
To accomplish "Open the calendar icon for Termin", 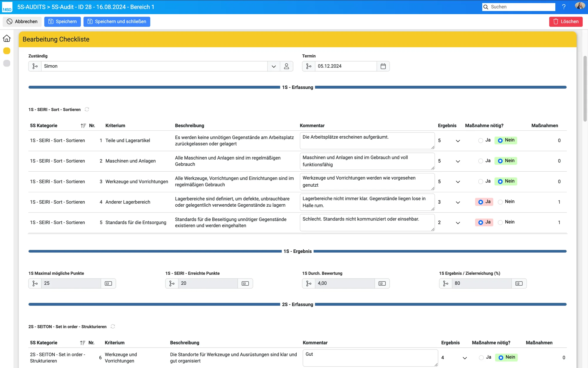I will pyautogui.click(x=383, y=66).
